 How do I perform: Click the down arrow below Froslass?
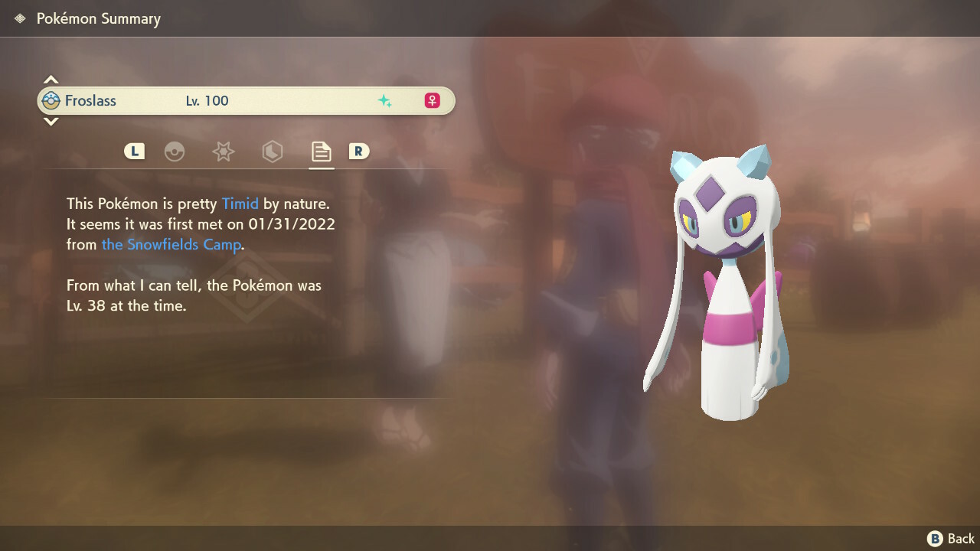[x=51, y=122]
